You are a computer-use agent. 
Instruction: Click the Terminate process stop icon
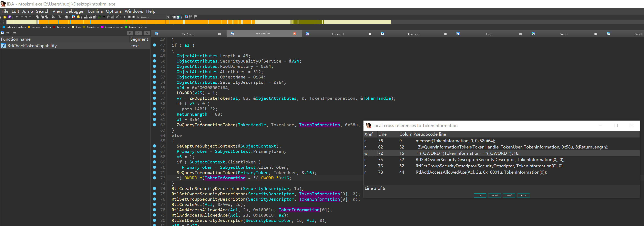[134, 17]
